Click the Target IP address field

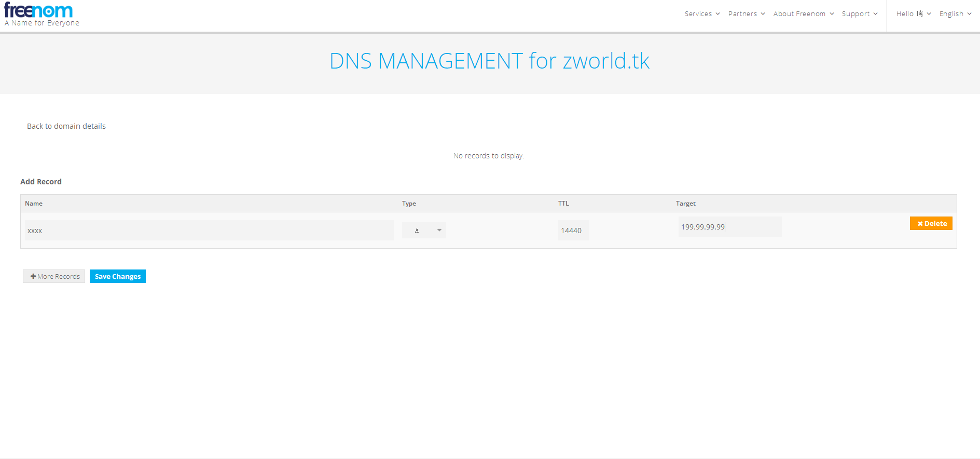(729, 227)
